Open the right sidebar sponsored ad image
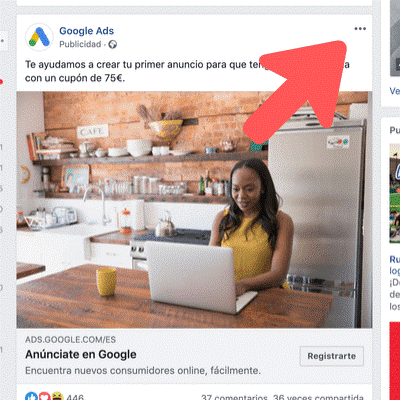 point(395,193)
